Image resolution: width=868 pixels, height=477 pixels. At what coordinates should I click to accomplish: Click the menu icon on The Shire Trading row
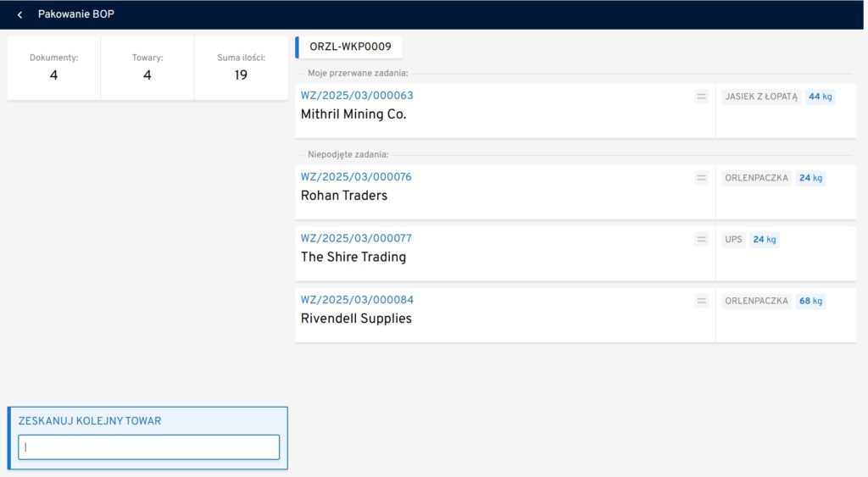[x=701, y=240]
